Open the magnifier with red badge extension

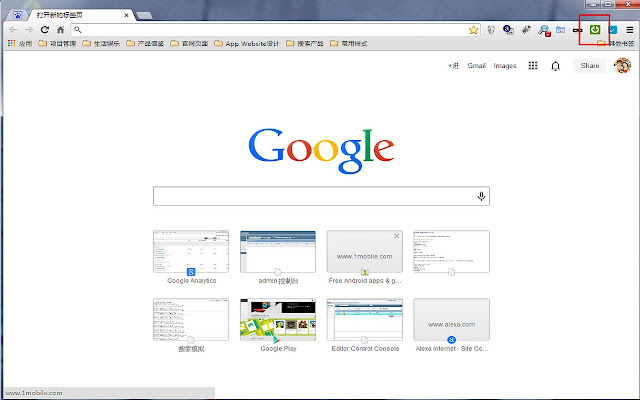pos(544,30)
